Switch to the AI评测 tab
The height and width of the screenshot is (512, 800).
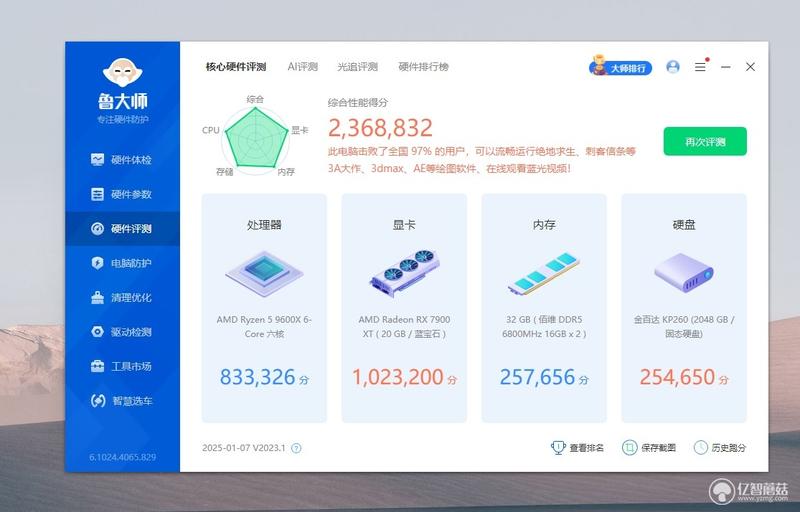coord(303,67)
